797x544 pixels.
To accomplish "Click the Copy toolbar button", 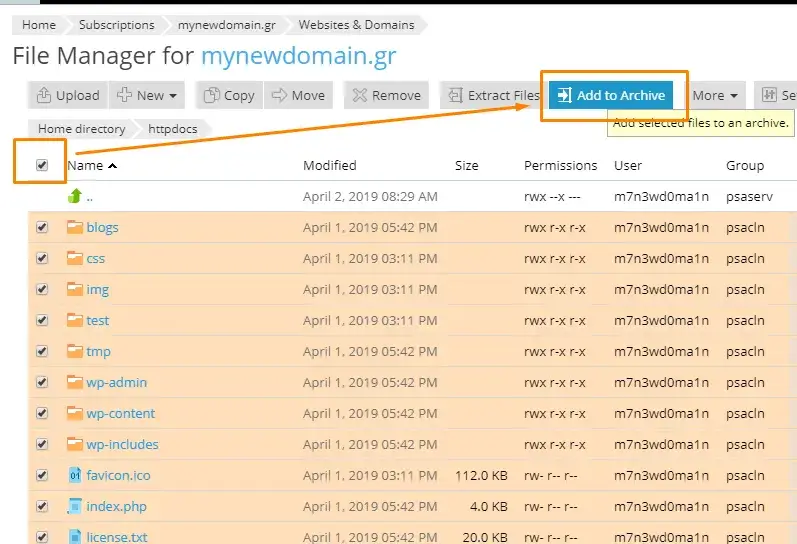I will click(x=229, y=95).
